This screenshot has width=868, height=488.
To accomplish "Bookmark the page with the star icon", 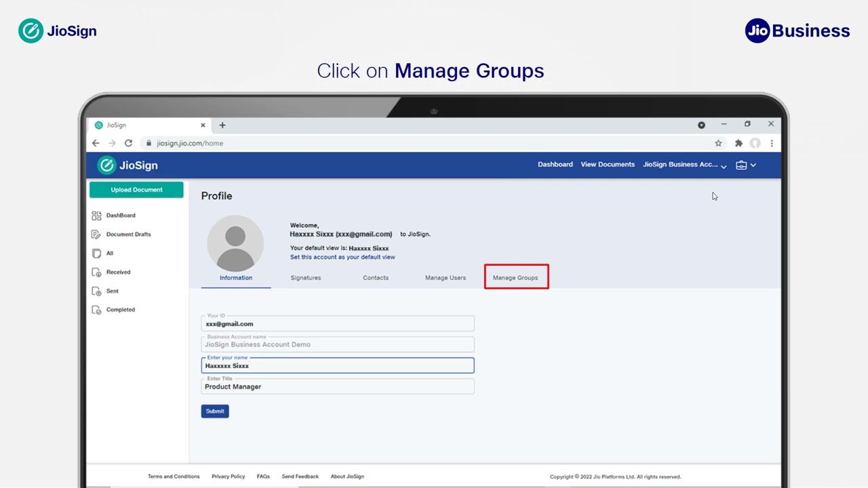I will coord(718,143).
